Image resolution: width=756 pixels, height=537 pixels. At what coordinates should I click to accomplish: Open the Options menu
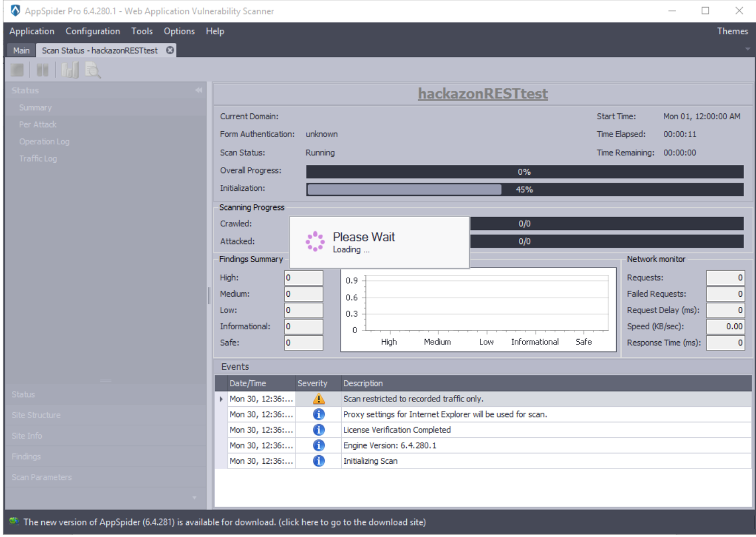pos(180,31)
